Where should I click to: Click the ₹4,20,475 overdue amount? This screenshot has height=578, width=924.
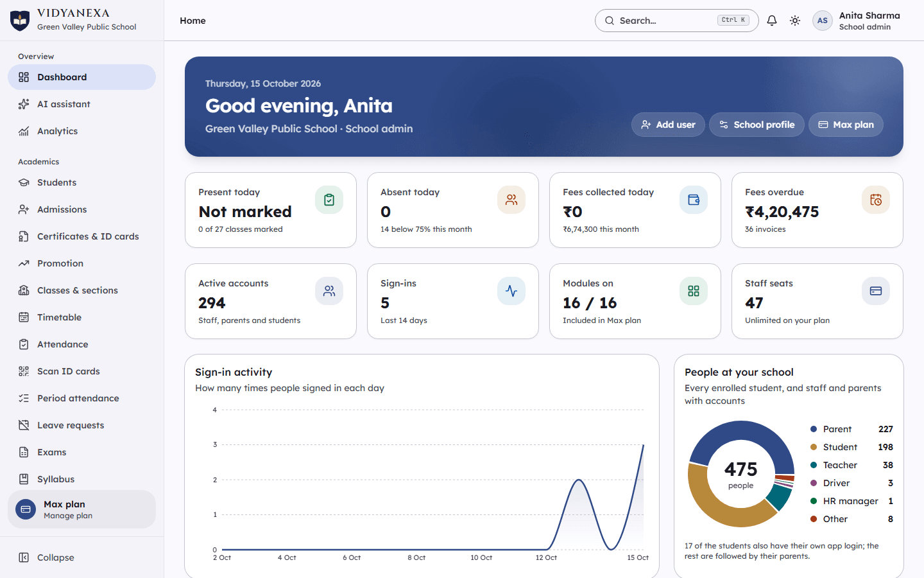[x=782, y=212]
